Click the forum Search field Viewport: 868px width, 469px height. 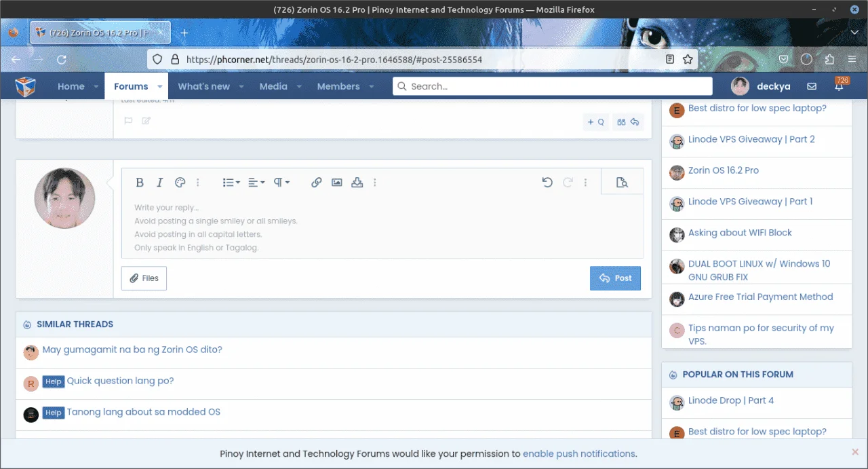[x=553, y=86]
